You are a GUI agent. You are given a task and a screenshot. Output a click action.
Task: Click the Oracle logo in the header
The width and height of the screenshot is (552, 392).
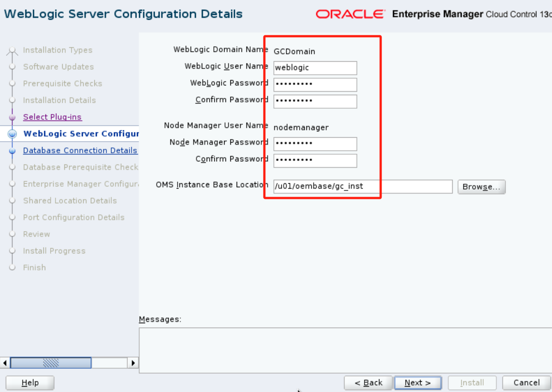coord(350,14)
